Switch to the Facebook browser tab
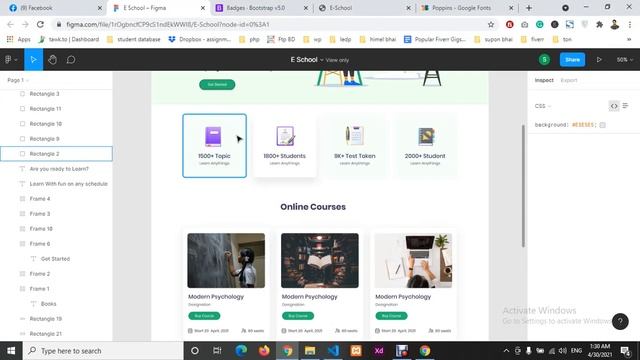 (55, 8)
